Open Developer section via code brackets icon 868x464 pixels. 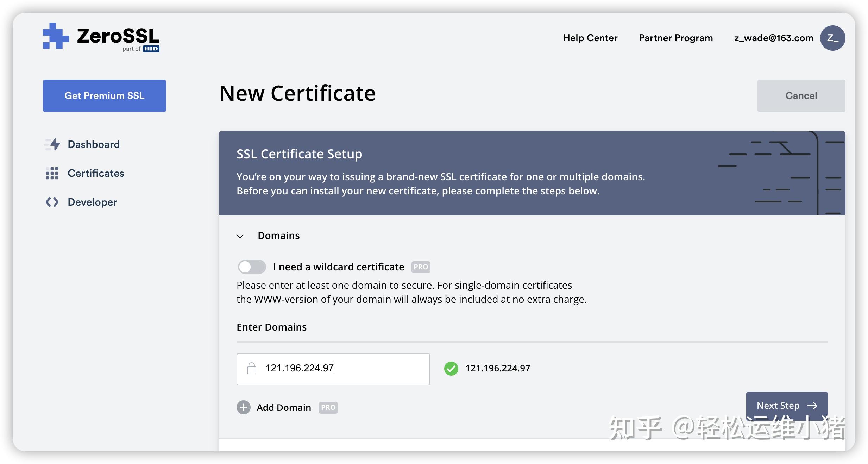(x=51, y=202)
